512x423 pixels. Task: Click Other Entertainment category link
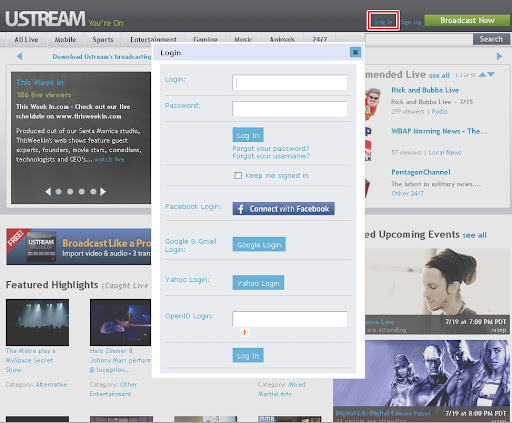click(113, 389)
